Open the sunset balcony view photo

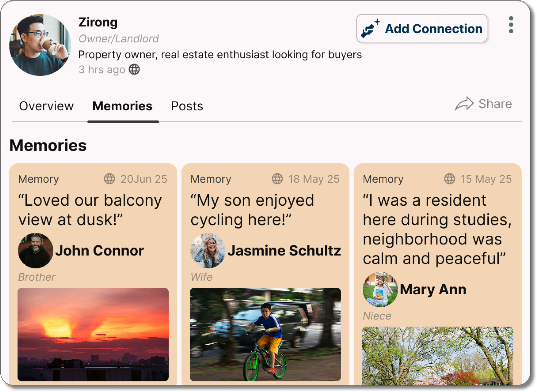tap(93, 334)
